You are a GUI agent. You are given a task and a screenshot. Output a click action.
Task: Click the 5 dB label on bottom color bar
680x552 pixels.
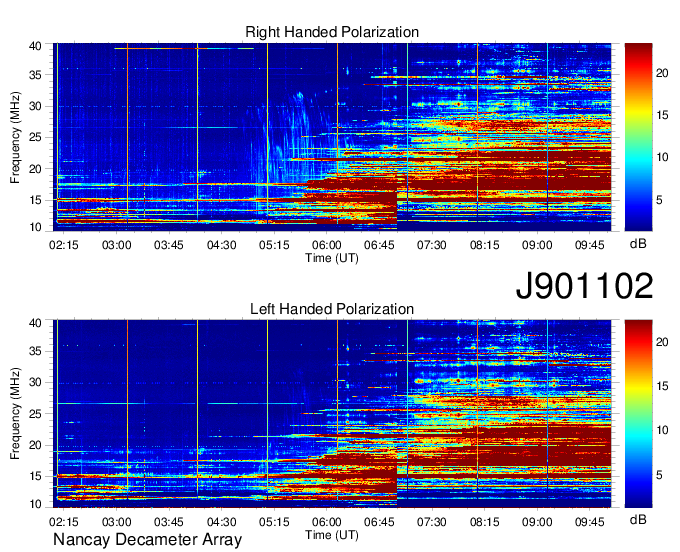pos(659,475)
